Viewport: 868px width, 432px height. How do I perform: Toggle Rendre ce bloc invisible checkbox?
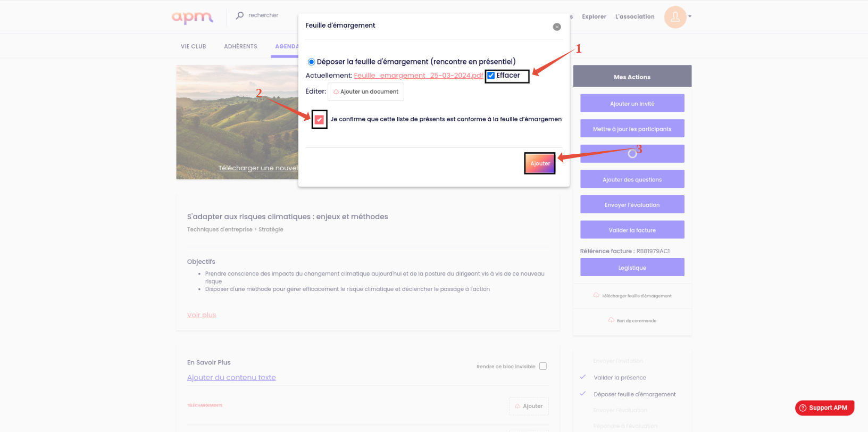[x=543, y=366]
